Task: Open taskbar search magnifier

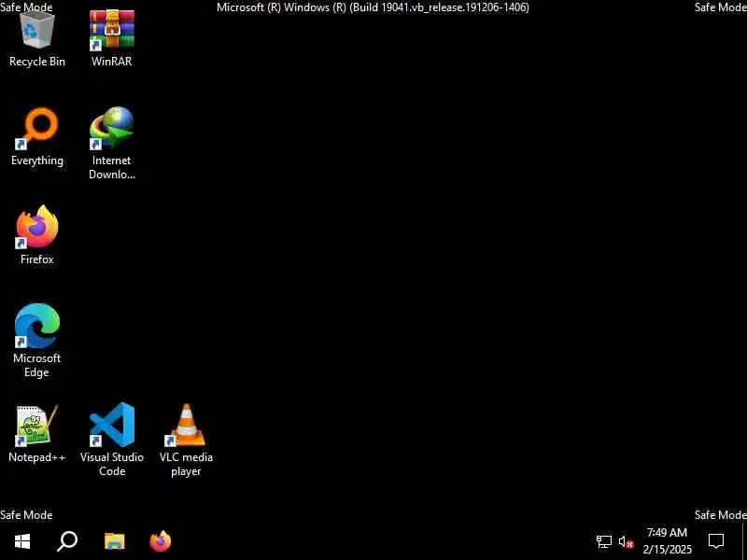Action: pos(67,541)
